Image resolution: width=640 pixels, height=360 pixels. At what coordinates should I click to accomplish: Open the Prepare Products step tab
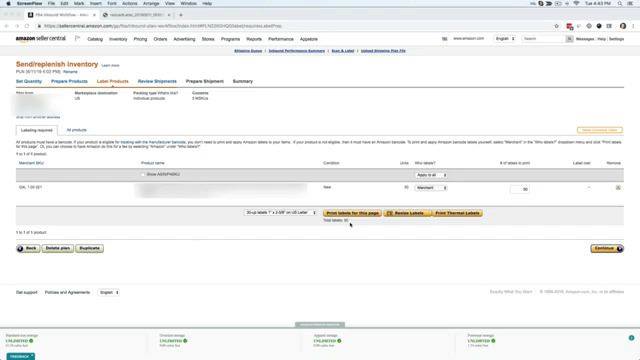(69, 81)
